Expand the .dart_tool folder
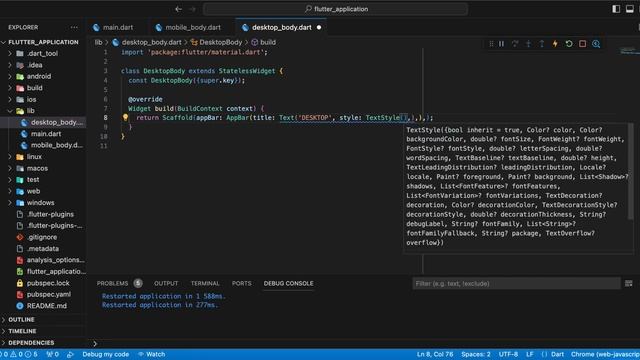This screenshot has height=360, width=640. tap(43, 53)
